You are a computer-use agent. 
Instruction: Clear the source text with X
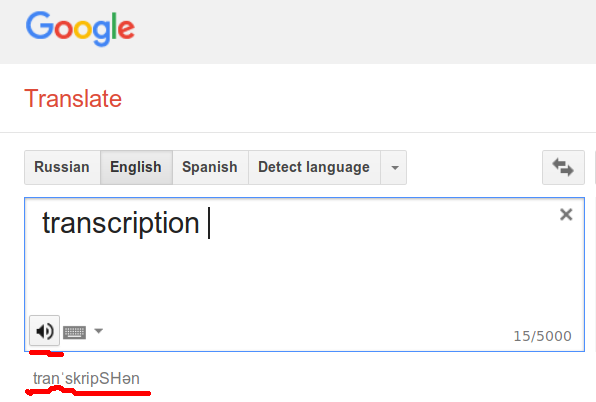(x=566, y=215)
